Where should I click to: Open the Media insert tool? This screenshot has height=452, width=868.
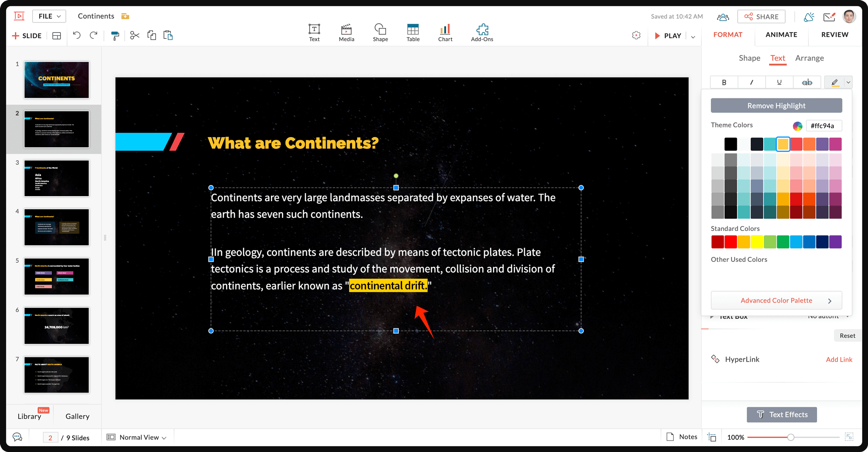click(x=347, y=33)
